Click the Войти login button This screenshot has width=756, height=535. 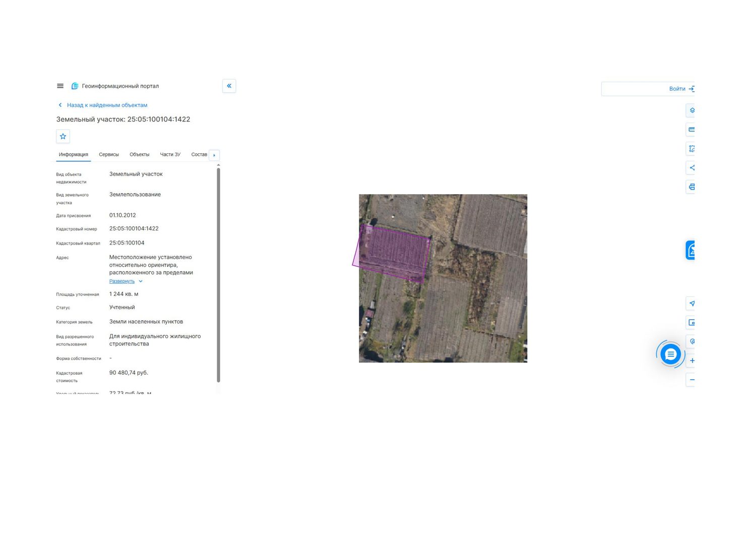coord(677,89)
